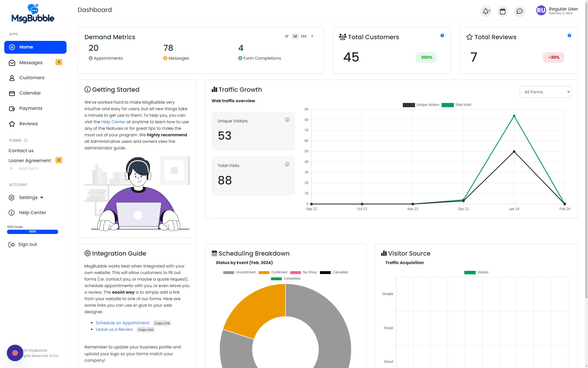Click the calendar icon in the header

pos(502,11)
